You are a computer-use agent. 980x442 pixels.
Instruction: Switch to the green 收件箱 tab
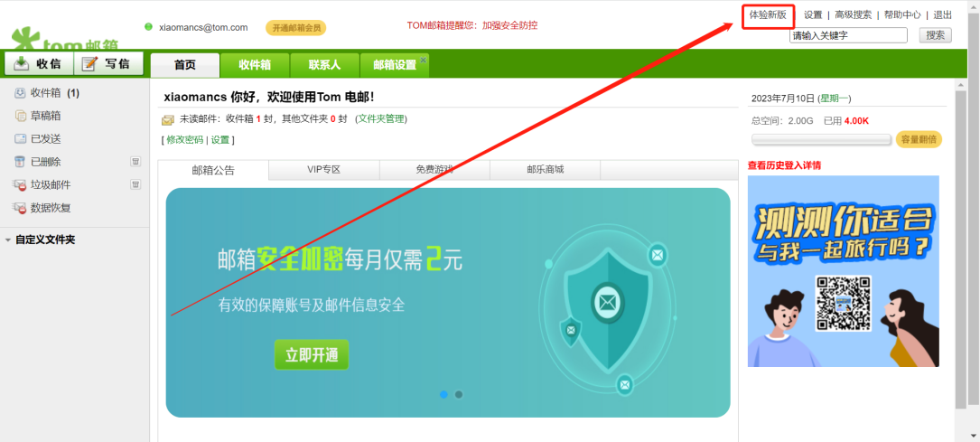point(255,65)
